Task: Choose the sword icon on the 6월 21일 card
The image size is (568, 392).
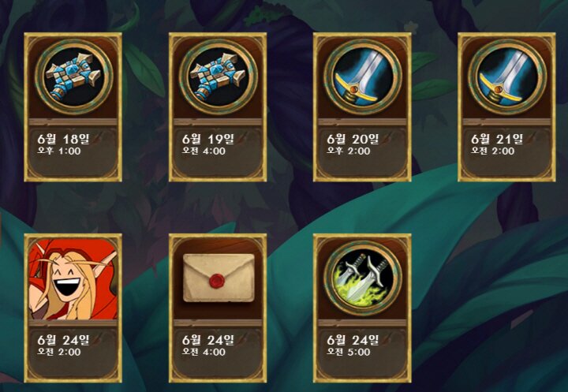Action: [x=507, y=77]
